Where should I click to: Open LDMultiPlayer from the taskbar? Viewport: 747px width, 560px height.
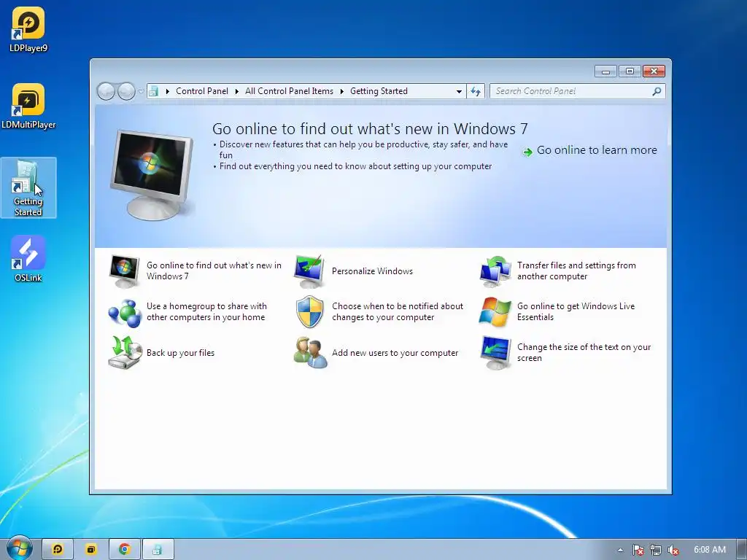pyautogui.click(x=90, y=550)
